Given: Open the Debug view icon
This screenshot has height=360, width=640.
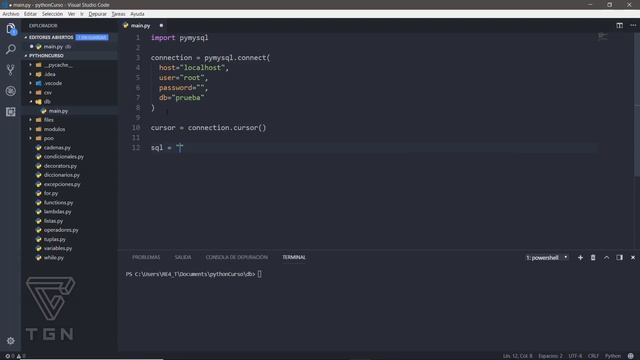Looking at the screenshot, I should [x=11, y=91].
